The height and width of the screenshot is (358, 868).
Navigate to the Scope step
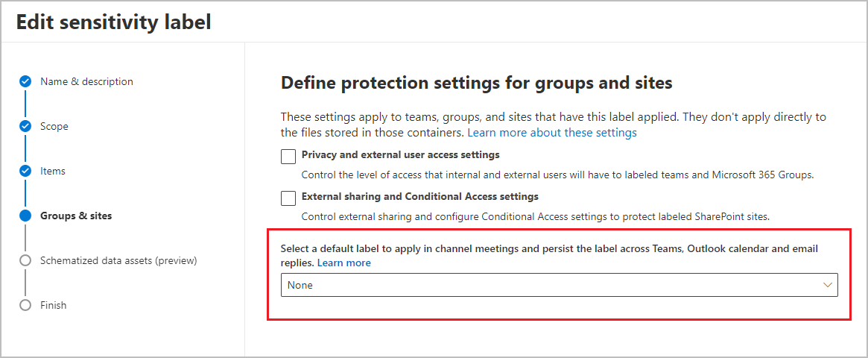point(54,126)
